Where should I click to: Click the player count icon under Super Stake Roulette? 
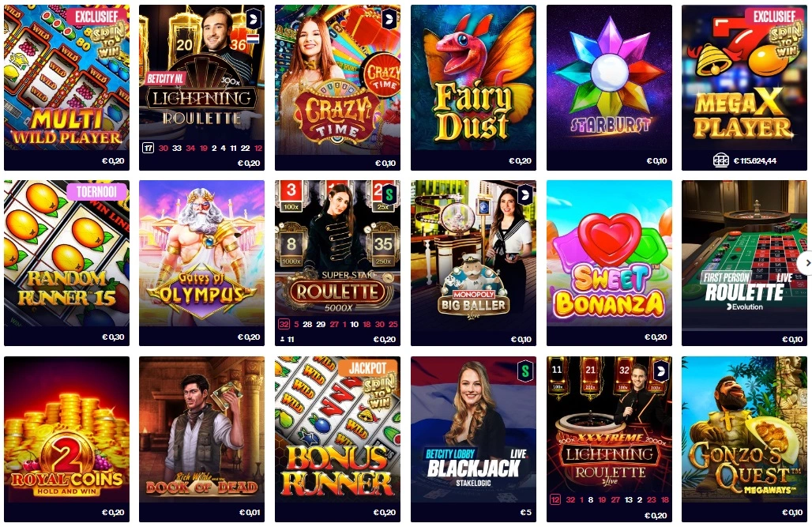click(283, 340)
